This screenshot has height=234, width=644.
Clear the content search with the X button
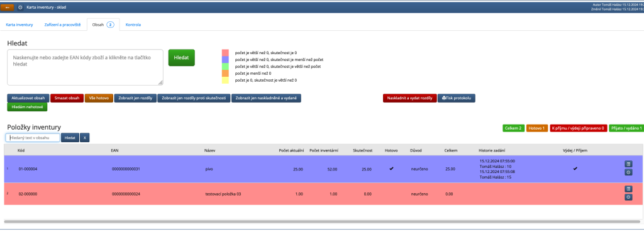click(x=85, y=138)
